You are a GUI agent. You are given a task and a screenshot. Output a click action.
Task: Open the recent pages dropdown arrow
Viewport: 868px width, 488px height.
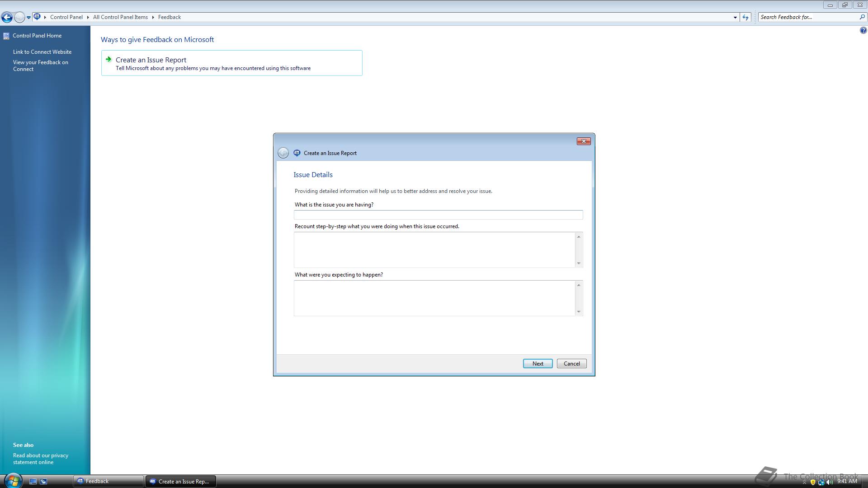point(28,18)
